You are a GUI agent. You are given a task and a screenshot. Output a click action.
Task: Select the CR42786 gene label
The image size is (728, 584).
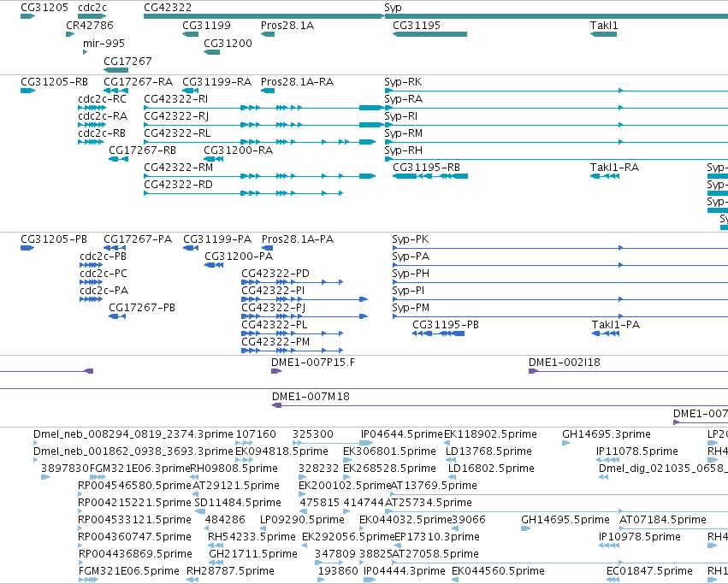[90, 26]
